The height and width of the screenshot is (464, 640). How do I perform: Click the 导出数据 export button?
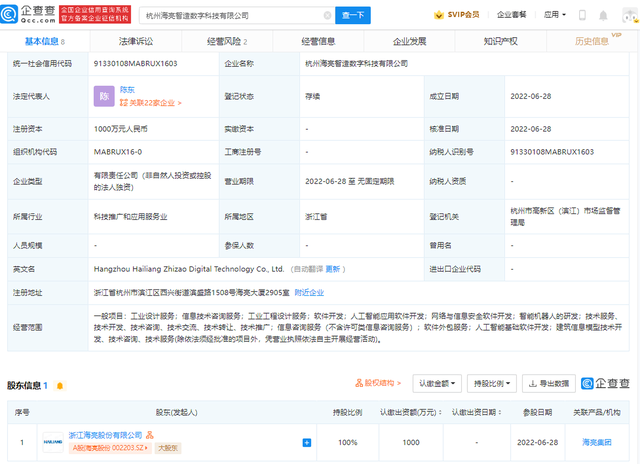point(549,384)
